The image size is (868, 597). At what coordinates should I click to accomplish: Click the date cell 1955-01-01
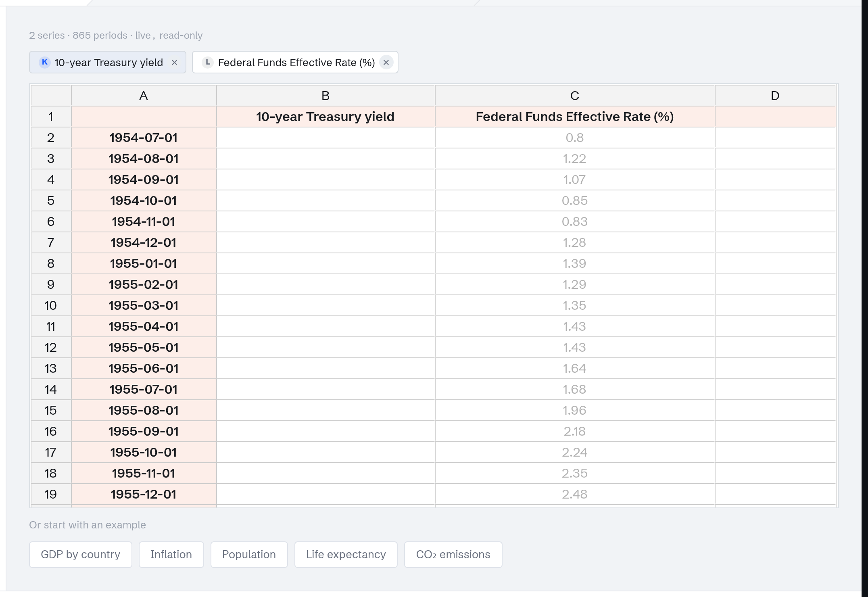tap(144, 263)
